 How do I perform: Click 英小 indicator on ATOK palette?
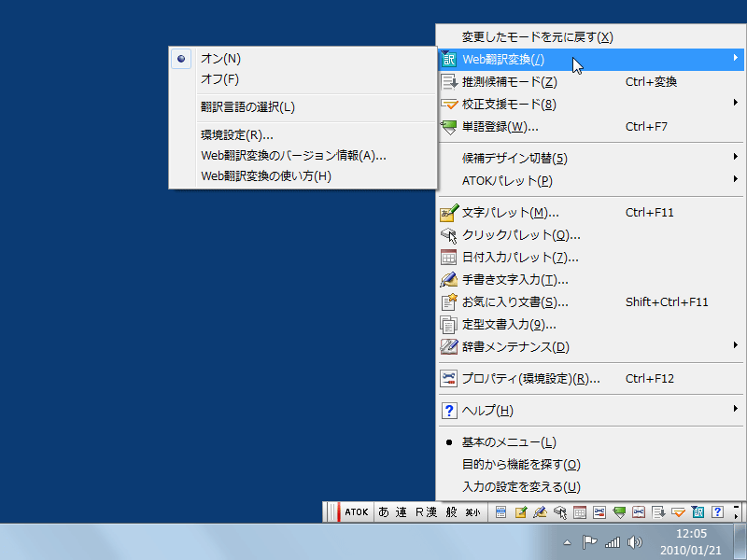coord(472,512)
